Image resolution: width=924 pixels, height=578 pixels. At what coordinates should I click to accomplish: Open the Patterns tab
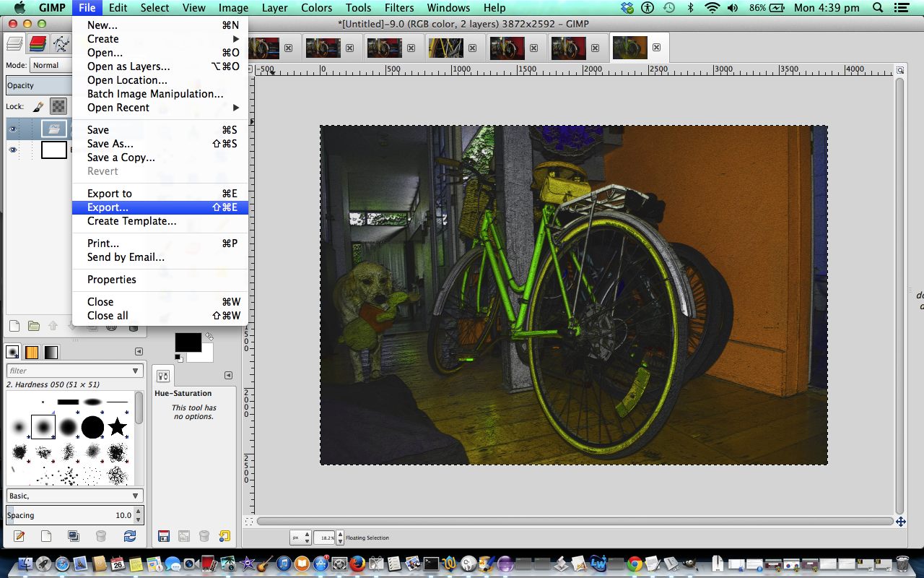click(32, 352)
